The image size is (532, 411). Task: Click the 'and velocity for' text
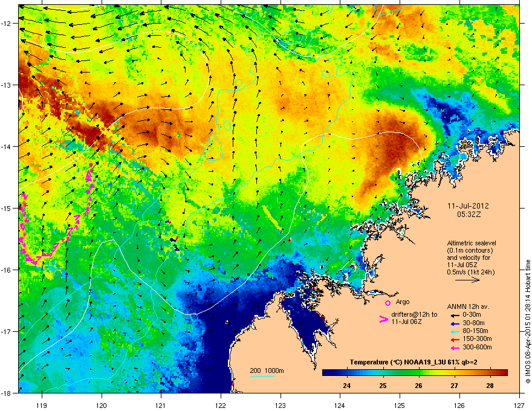(x=469, y=257)
